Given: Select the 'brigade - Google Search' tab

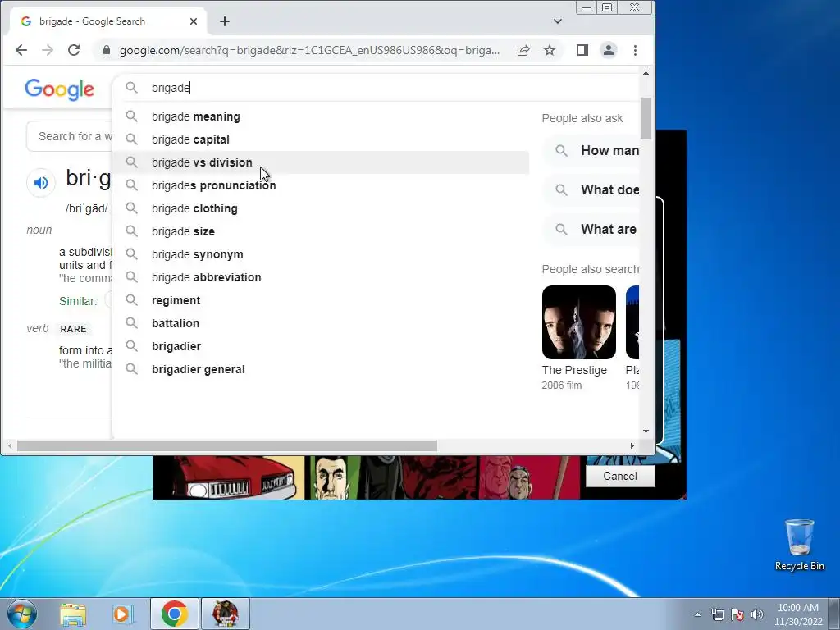Looking at the screenshot, I should coord(107,21).
